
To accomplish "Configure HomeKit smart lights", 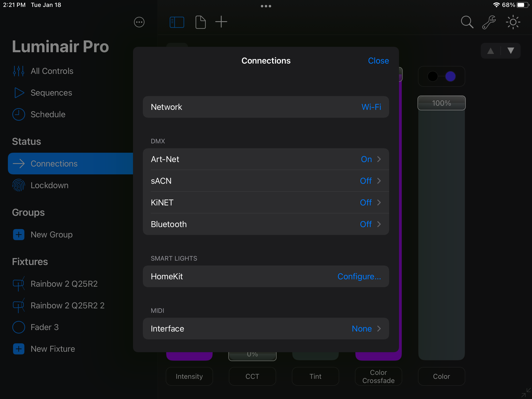I will pyautogui.click(x=359, y=276).
